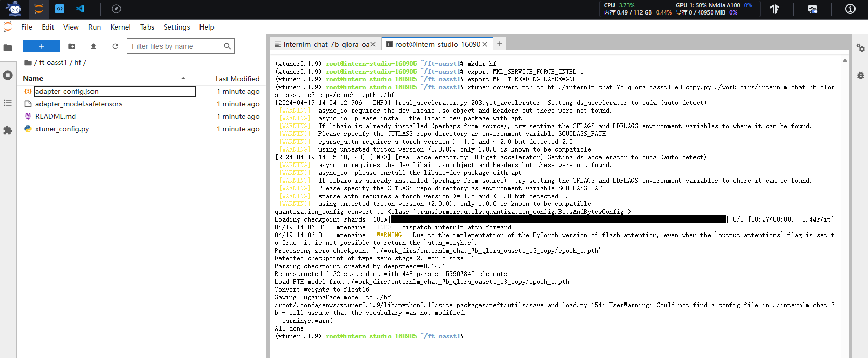The image size is (868, 358).
Task: Click the GPU Nvidia A100 usage readout
Action: (714, 9)
